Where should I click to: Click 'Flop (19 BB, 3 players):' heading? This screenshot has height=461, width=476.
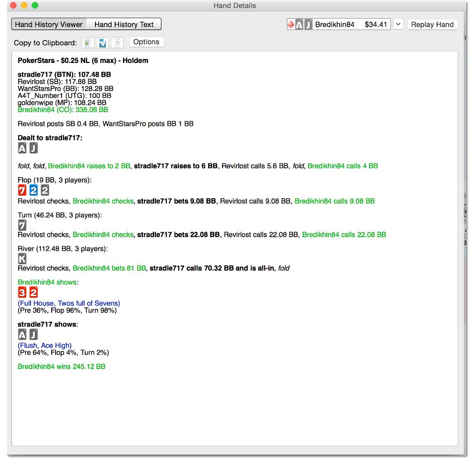55,180
